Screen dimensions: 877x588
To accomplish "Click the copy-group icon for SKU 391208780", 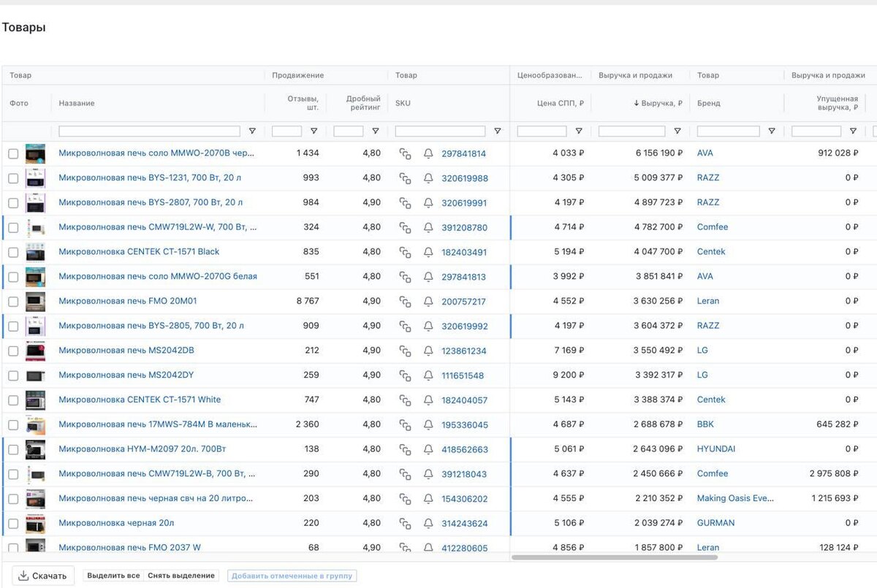I will (405, 227).
